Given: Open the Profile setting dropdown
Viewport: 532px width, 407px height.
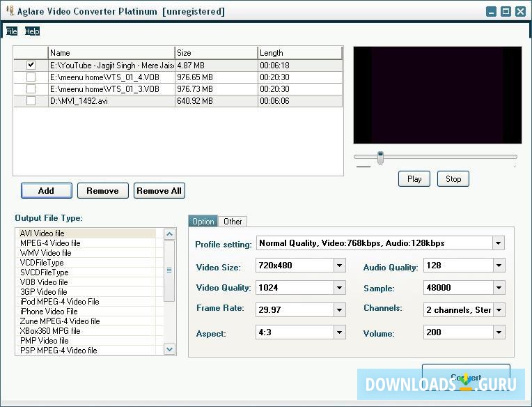Looking at the screenshot, I should pos(498,243).
